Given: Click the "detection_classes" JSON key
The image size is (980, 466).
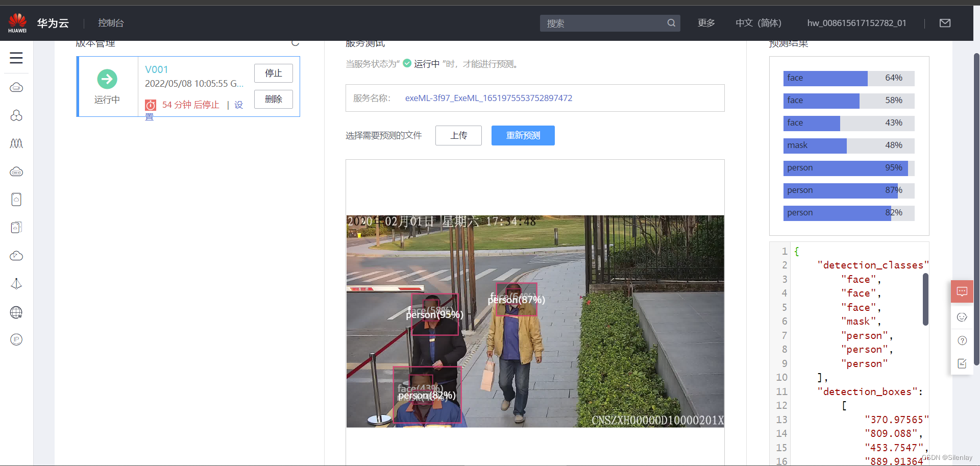Looking at the screenshot, I should [x=873, y=265].
